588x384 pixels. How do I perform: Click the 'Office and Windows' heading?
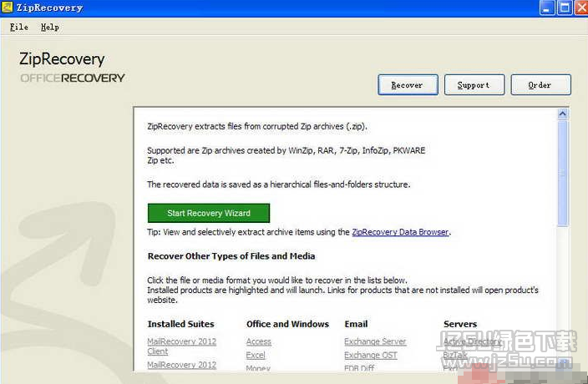point(287,324)
